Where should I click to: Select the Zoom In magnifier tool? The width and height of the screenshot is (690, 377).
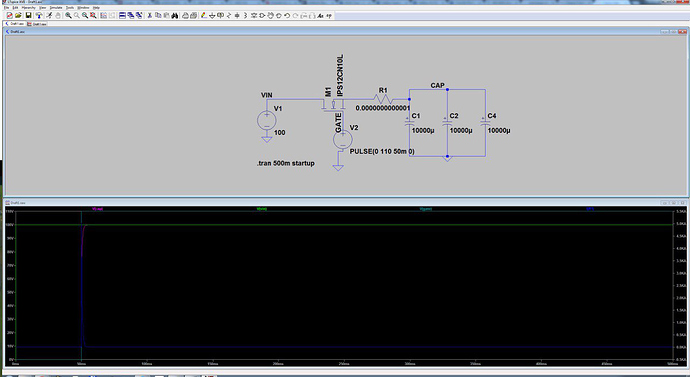coord(68,15)
